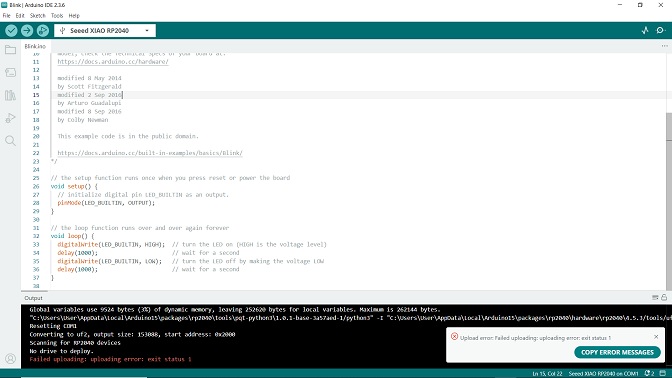Start debugging with the debug play button

(x=42, y=30)
